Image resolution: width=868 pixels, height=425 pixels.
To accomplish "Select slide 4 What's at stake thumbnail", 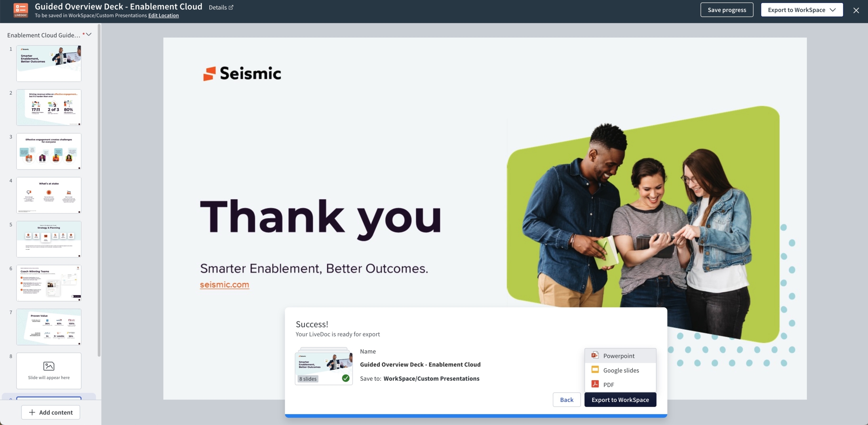I will pos(49,195).
